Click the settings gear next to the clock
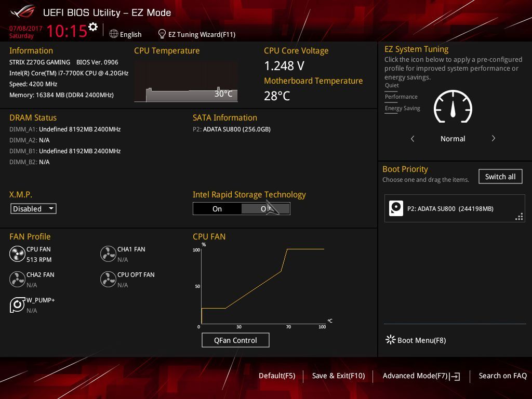 pos(93,27)
